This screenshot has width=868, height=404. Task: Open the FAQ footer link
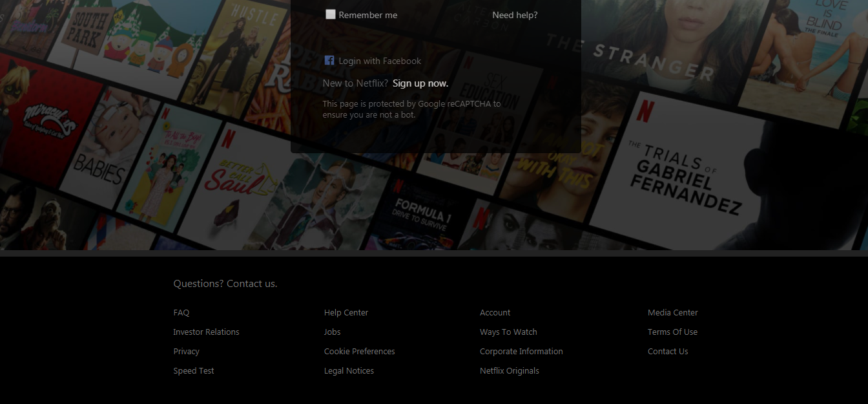coord(181,313)
